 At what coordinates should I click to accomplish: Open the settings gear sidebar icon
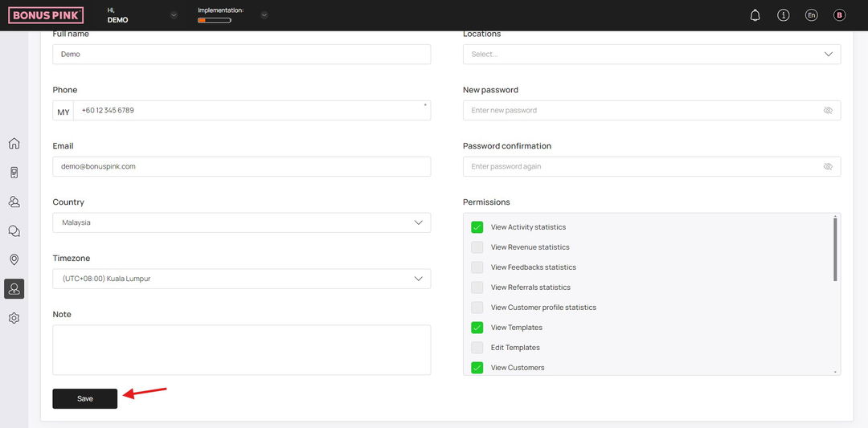point(14,318)
